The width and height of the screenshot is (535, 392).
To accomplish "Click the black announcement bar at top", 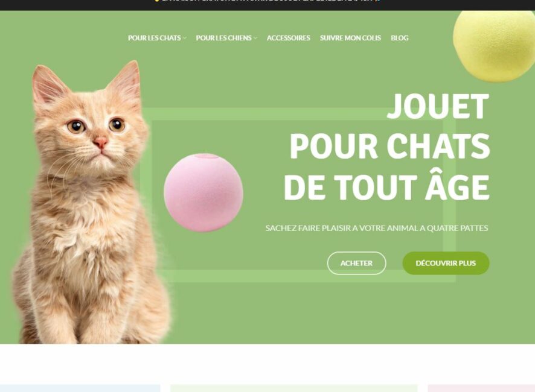I will coord(267,5).
